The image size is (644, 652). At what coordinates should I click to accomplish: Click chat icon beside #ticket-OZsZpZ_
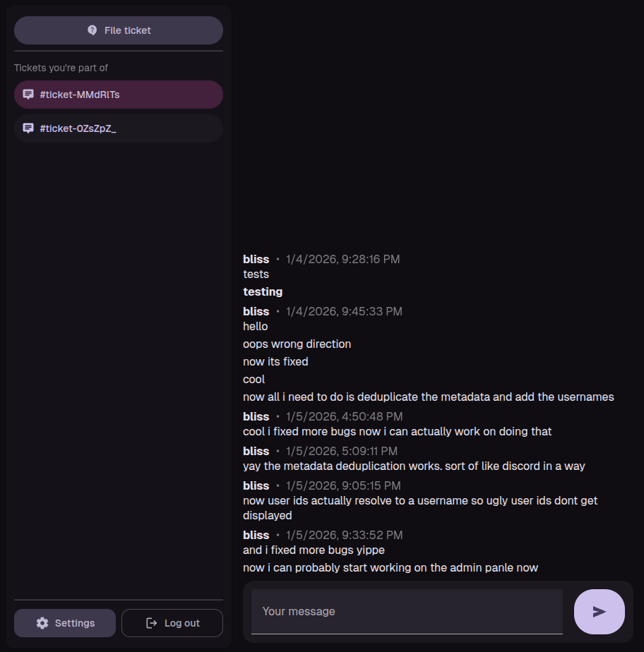coord(28,128)
